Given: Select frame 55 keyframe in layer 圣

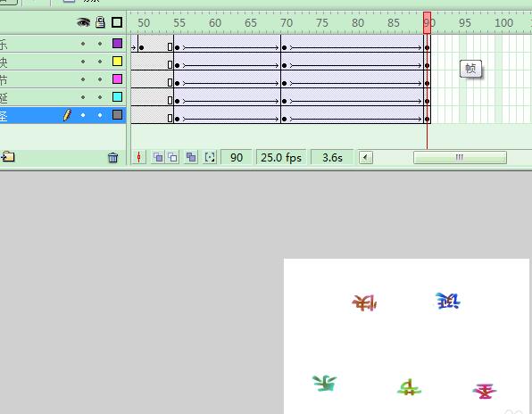Looking at the screenshot, I should tap(177, 119).
